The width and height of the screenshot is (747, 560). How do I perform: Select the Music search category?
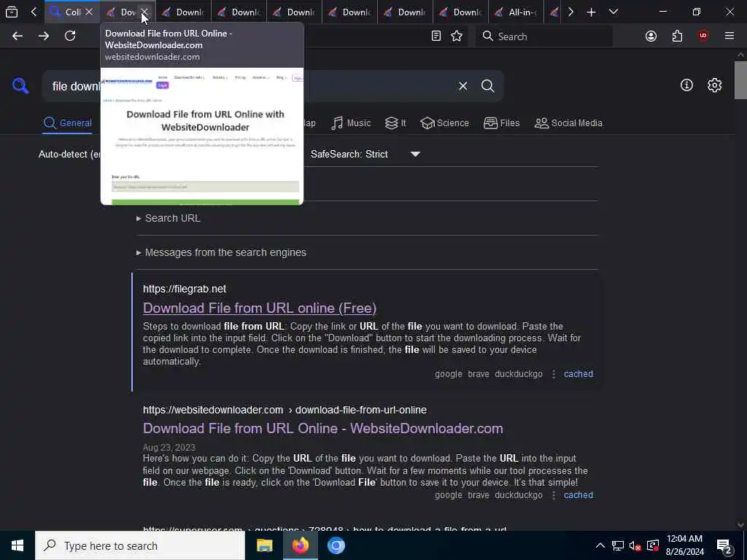(x=351, y=122)
